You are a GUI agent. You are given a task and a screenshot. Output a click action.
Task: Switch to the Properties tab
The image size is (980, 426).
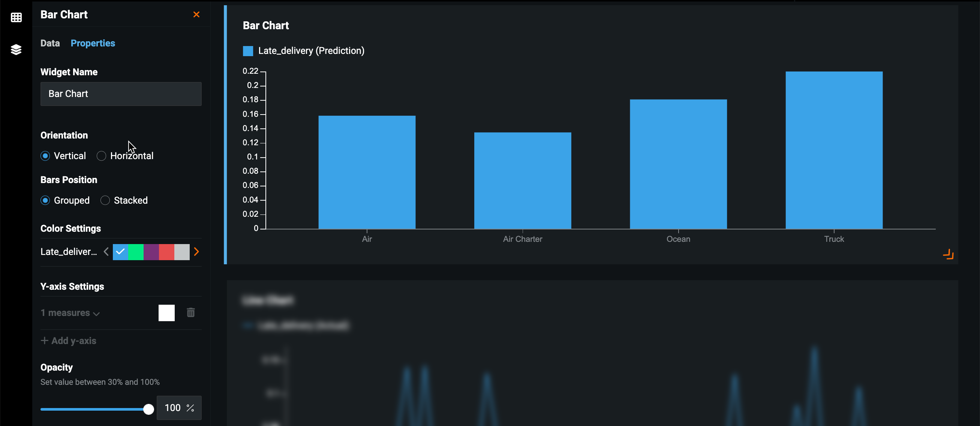(x=93, y=43)
